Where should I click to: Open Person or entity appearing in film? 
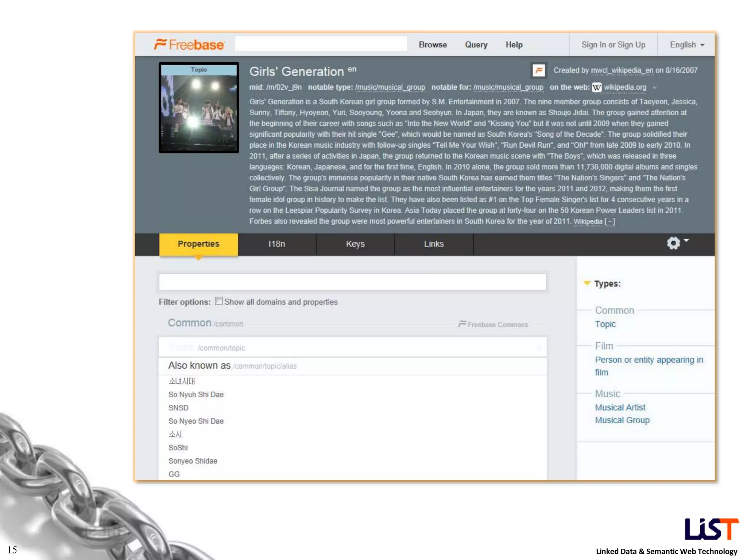(x=649, y=366)
